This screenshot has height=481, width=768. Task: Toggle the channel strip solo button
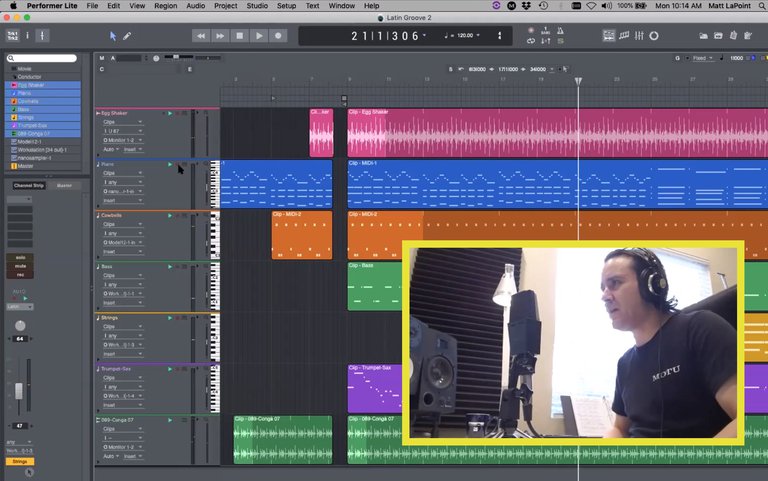click(20, 257)
